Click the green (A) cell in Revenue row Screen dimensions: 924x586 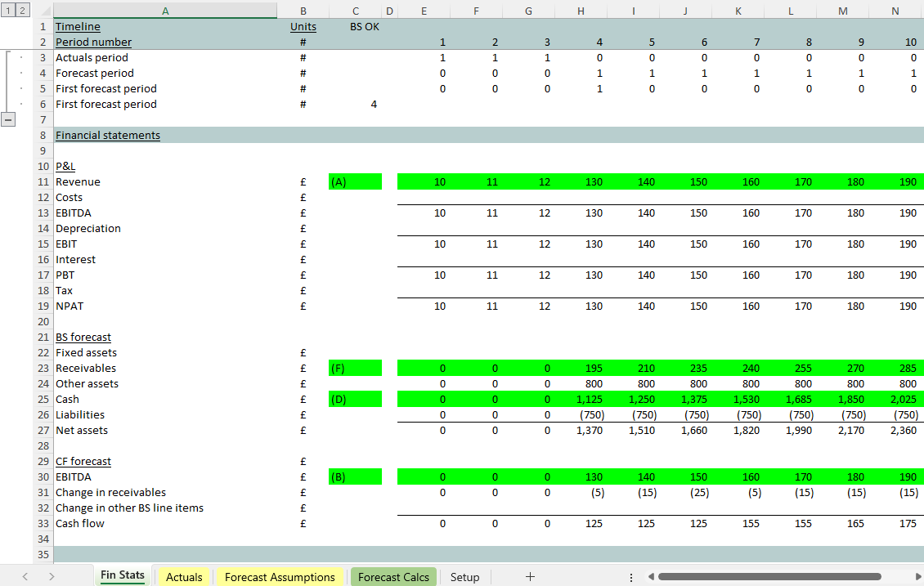[x=355, y=182]
